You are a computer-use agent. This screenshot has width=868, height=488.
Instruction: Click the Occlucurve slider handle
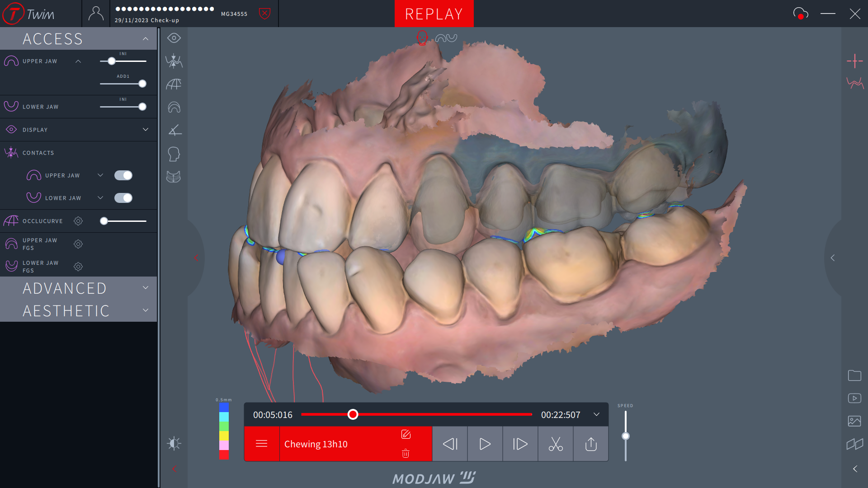104,221
